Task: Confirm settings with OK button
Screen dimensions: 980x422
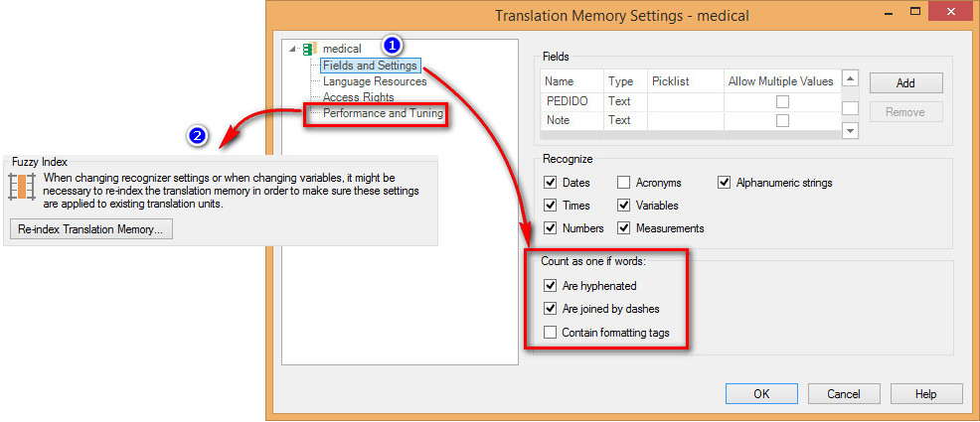Action: (761, 393)
